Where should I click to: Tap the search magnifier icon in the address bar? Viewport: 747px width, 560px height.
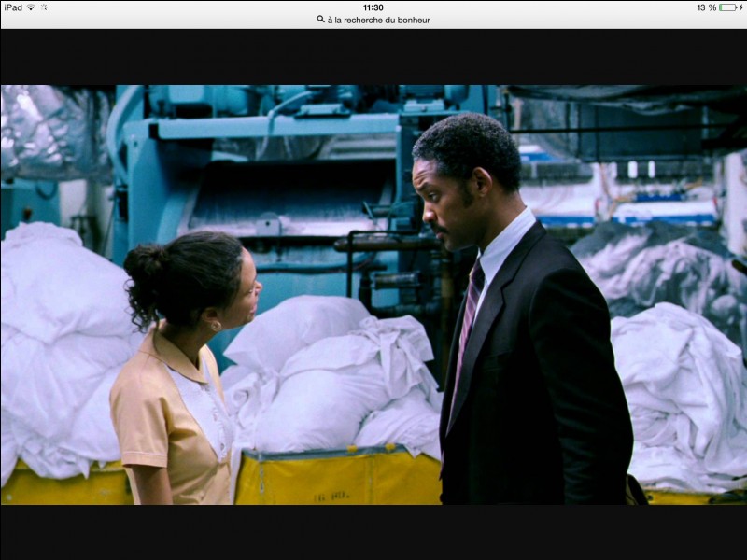click(x=320, y=20)
